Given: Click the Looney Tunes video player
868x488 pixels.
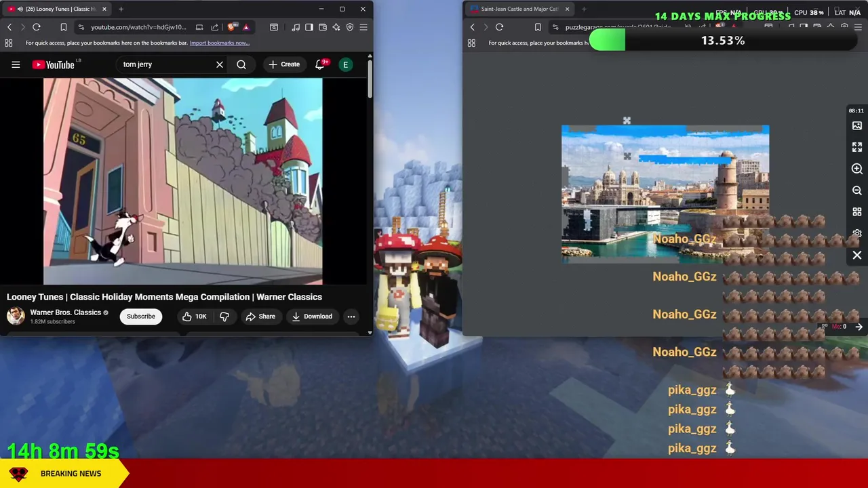Looking at the screenshot, I should (x=183, y=181).
